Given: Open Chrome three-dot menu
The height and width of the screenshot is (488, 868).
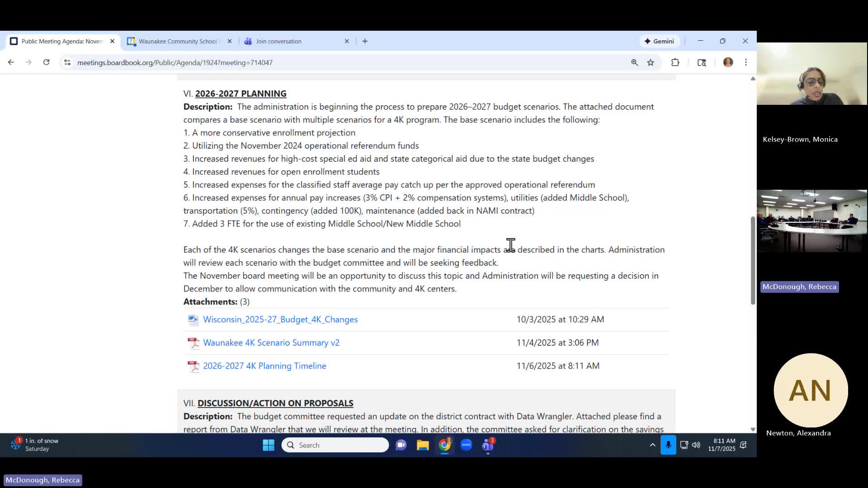Looking at the screenshot, I should tap(746, 62).
